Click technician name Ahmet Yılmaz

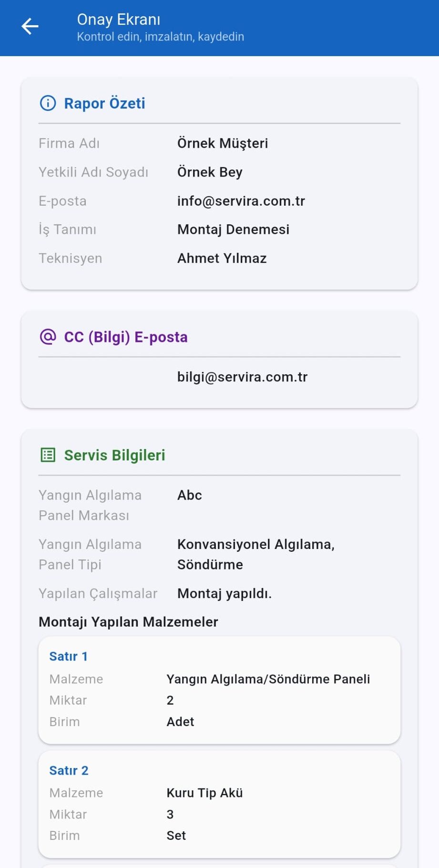click(222, 258)
